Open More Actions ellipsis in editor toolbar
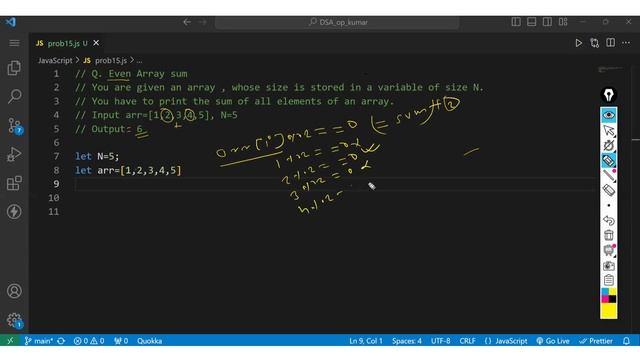Screen dimensions: 640x360 coord(626,42)
